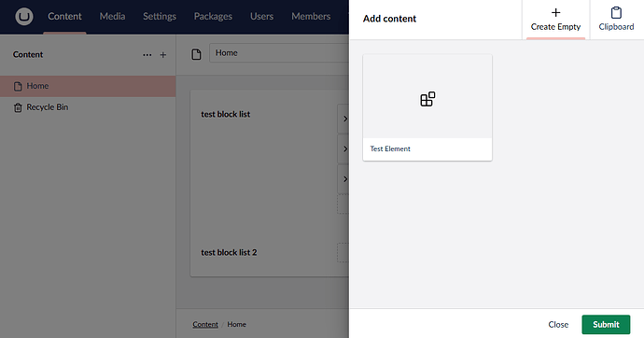Open the Users section tab
Image resolution: width=644 pixels, height=338 pixels.
(261, 17)
